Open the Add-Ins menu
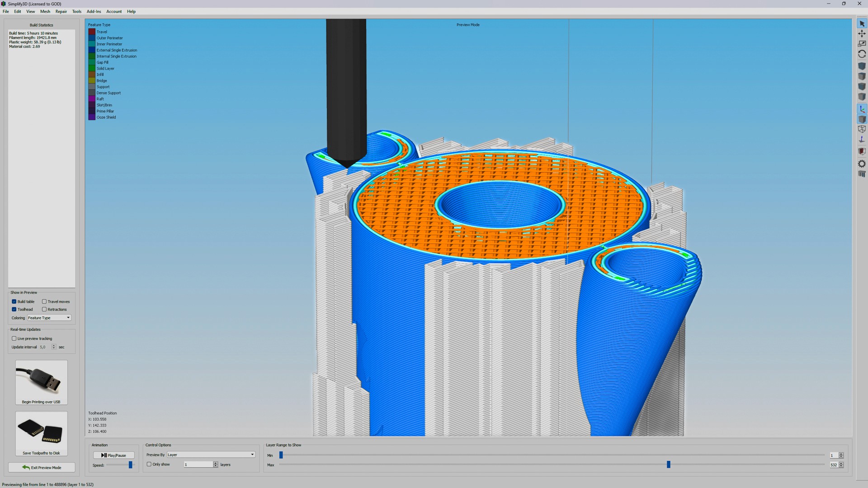This screenshot has width=868, height=488. [94, 11]
